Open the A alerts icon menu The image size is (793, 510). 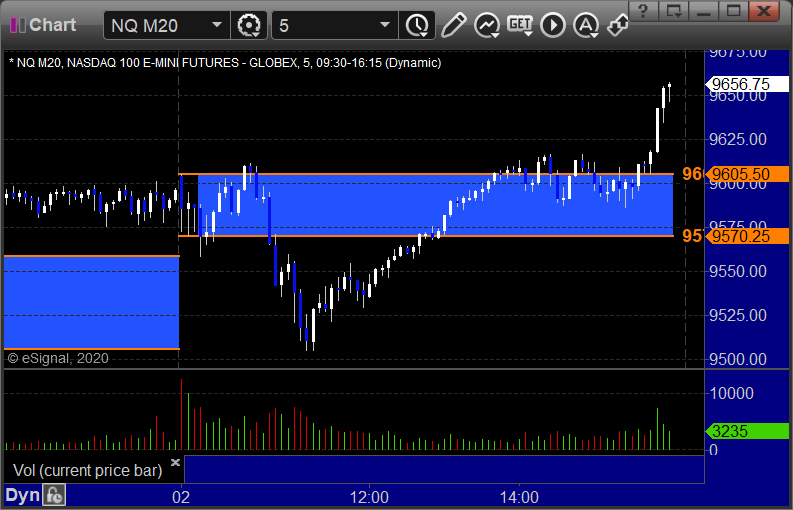coord(586,25)
